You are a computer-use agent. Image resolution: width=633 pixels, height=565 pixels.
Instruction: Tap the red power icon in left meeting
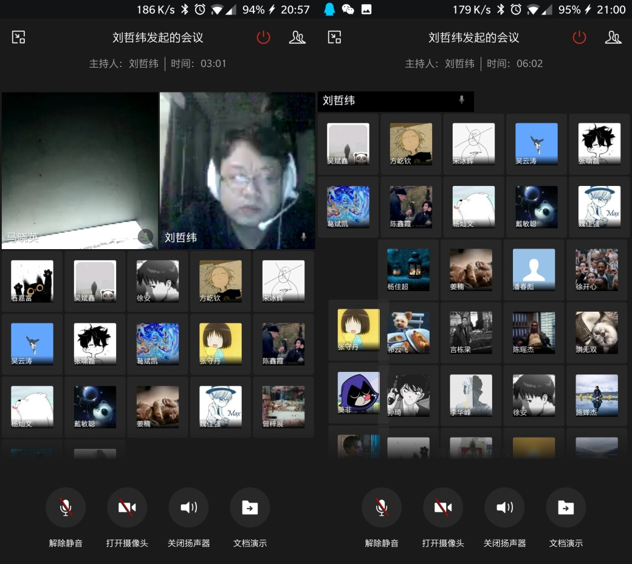(x=263, y=38)
